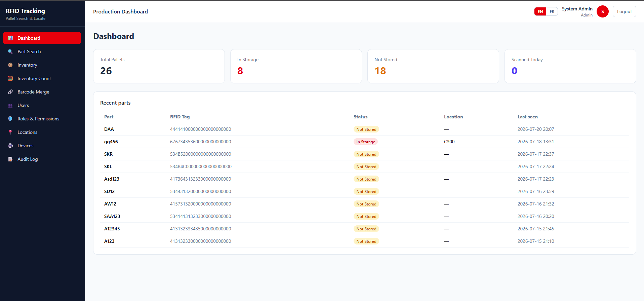
Task: Go to Locations in the sidebar
Action: coord(42,132)
